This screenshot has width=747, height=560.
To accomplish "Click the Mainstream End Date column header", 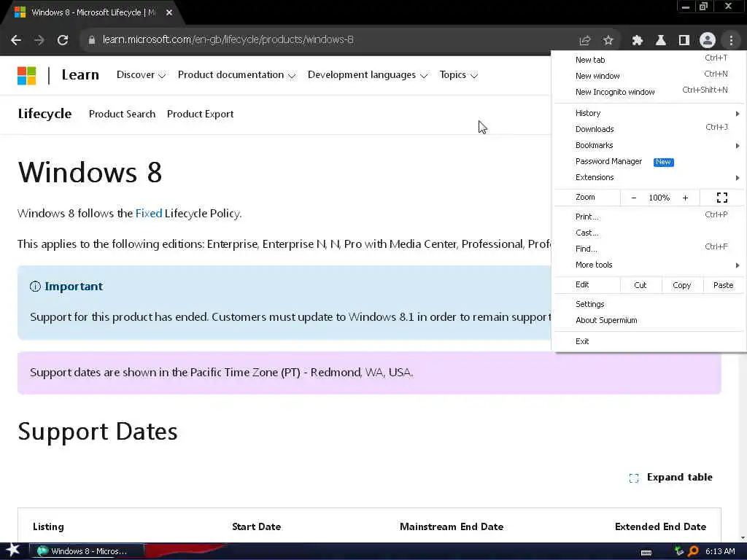I will pos(452,526).
